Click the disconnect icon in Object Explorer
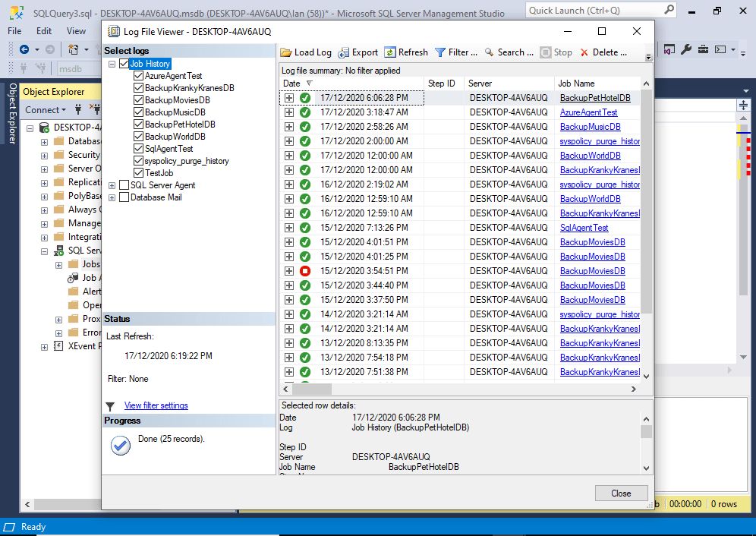The image size is (756, 536). [95, 109]
